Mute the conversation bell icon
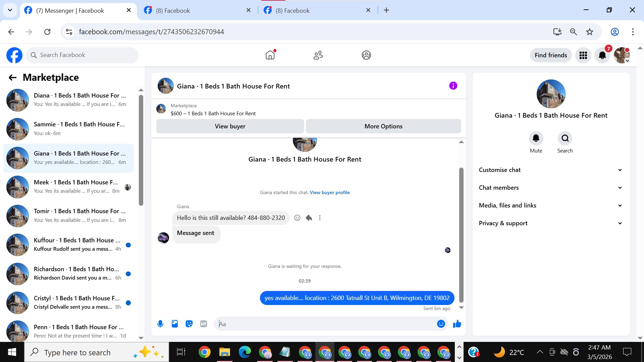The height and width of the screenshot is (362, 644). coord(536,138)
